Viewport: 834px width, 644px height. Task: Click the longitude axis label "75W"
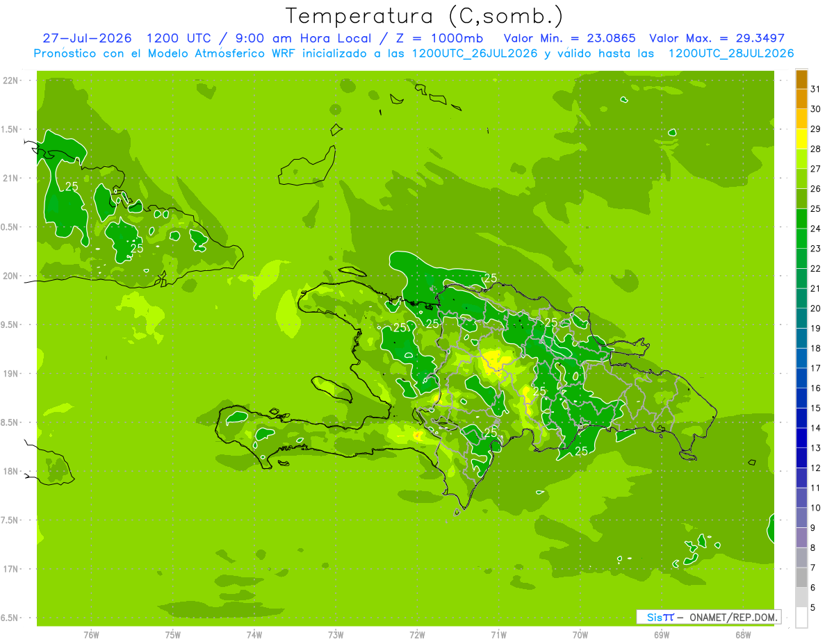172,636
